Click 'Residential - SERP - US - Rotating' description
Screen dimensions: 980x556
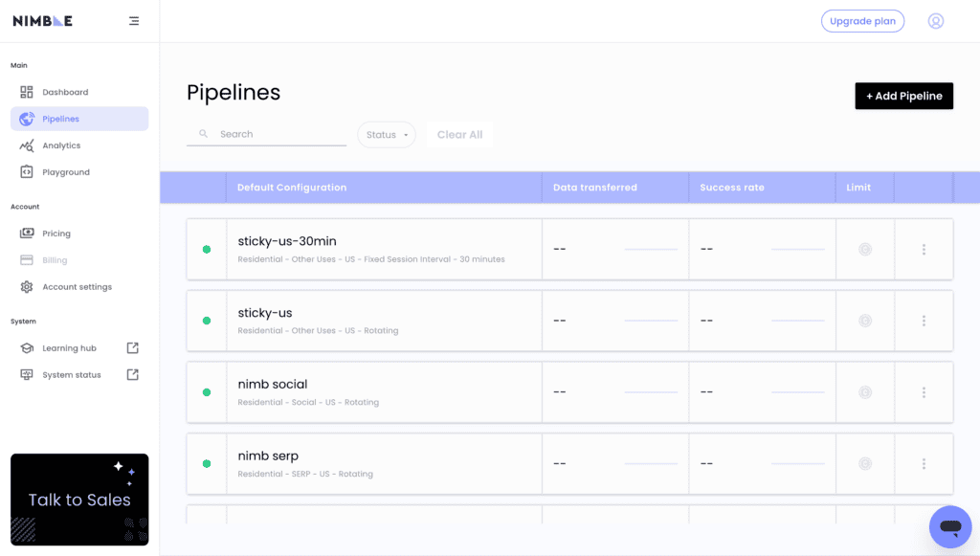[305, 474]
